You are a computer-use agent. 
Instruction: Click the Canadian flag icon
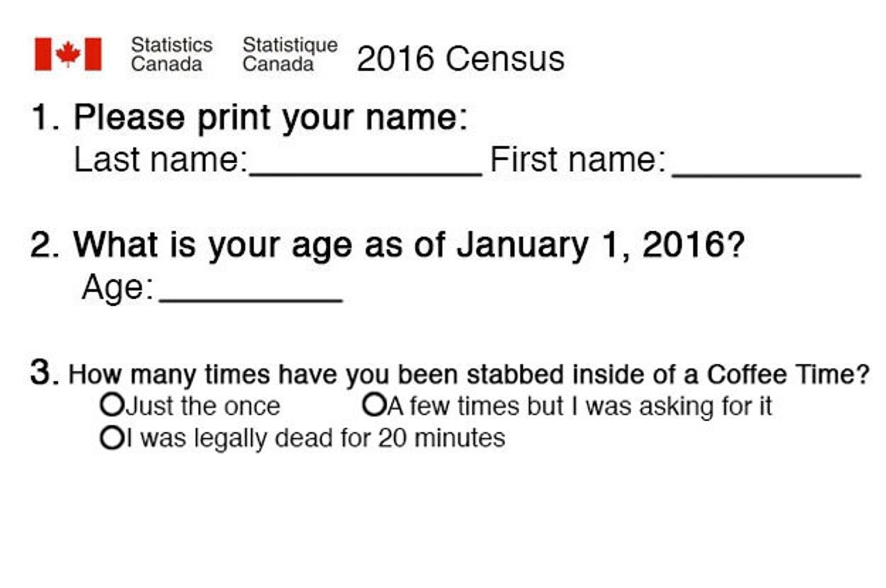point(68,55)
